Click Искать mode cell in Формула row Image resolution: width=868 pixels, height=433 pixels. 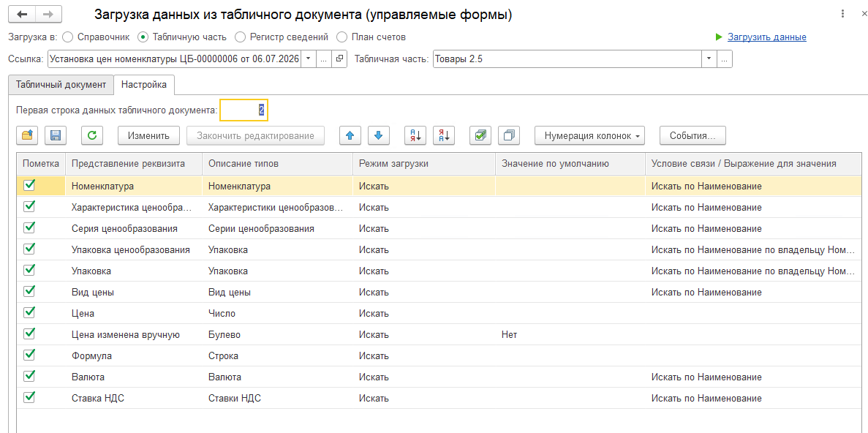424,356
